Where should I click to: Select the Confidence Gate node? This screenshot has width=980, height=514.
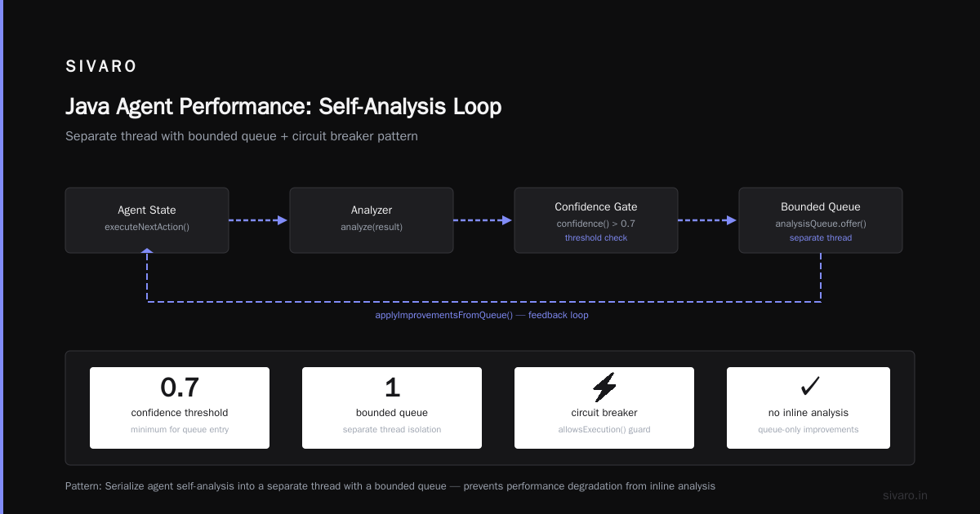coord(596,220)
